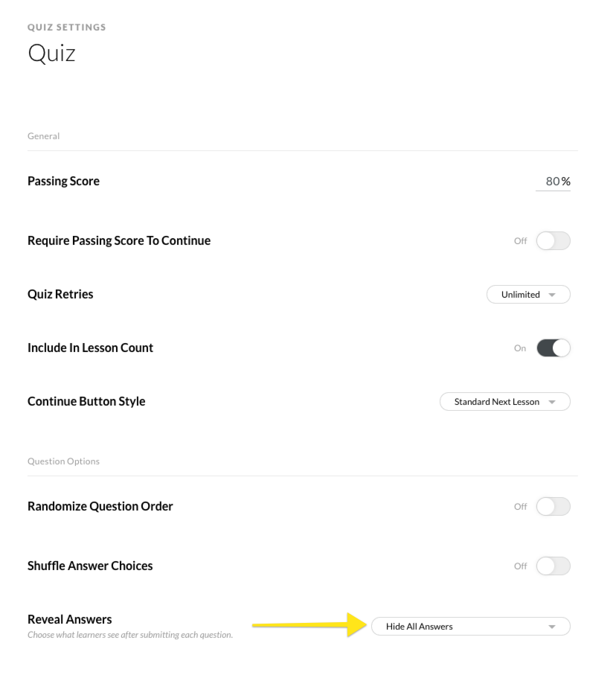Image resolution: width=616 pixels, height=675 pixels.
Task: Select the General section heading
Action: [43, 136]
